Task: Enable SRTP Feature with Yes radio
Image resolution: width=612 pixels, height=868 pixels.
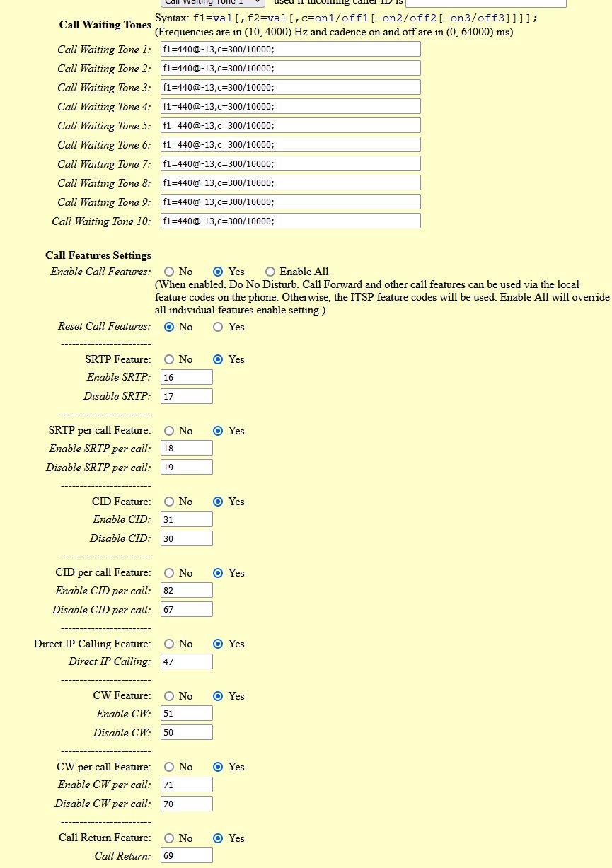Action: click(x=219, y=359)
